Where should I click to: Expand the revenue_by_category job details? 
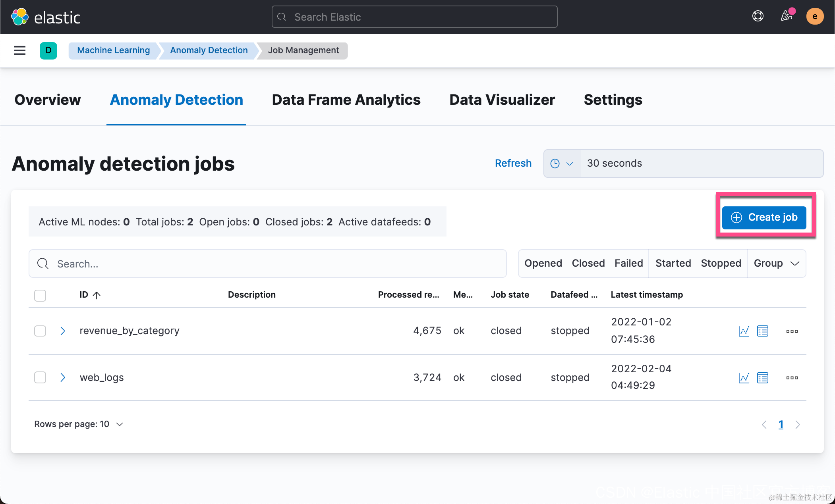[x=62, y=331]
